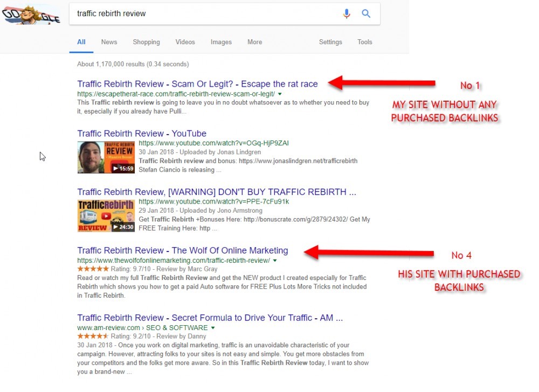
Task: Open search Settings menu
Action: pyautogui.click(x=330, y=42)
